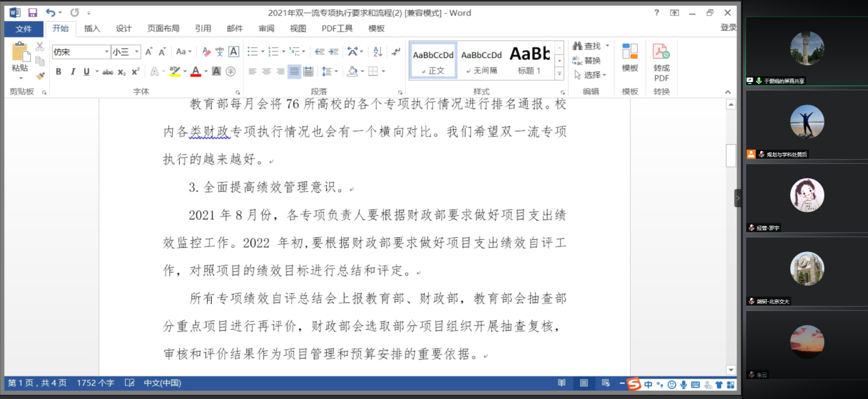Select the strikethrough icon
Image resolution: width=868 pixels, height=399 pixels.
108,72
